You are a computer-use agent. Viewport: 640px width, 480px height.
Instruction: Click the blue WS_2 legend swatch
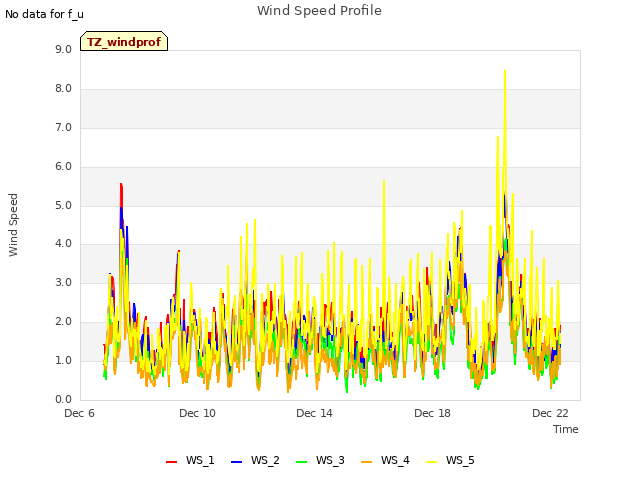click(x=236, y=462)
